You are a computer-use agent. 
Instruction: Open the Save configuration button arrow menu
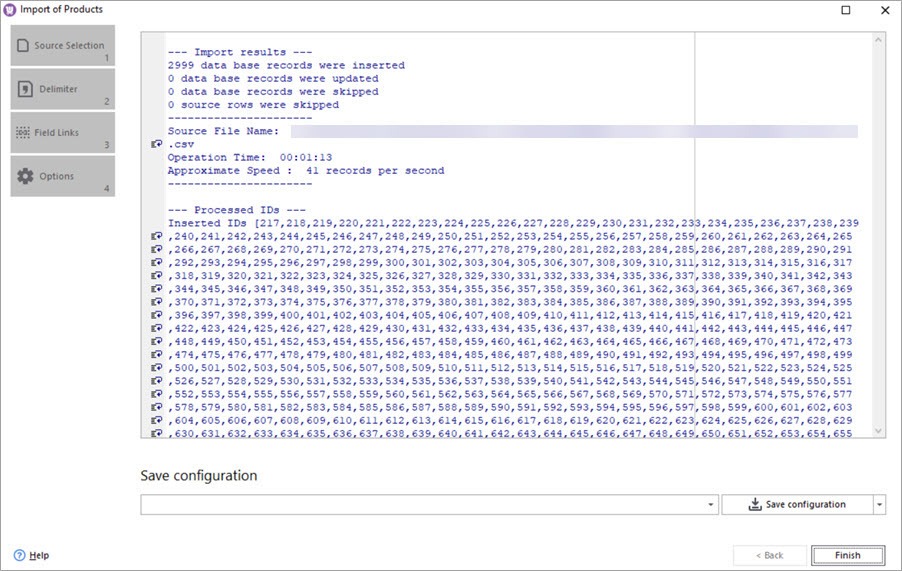(x=880, y=505)
